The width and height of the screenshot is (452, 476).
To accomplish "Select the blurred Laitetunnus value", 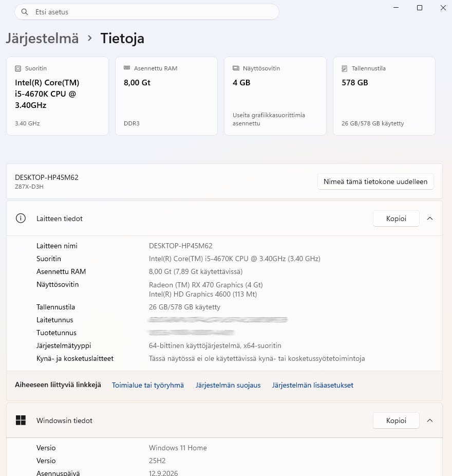I will (218, 320).
